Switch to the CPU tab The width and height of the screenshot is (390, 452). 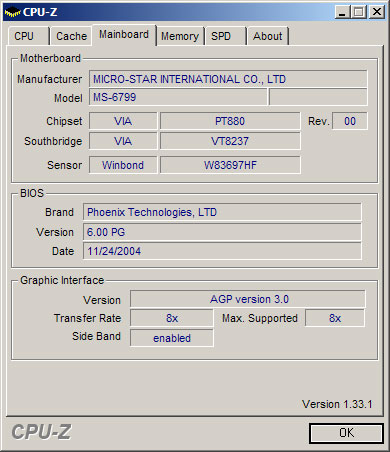[28, 36]
